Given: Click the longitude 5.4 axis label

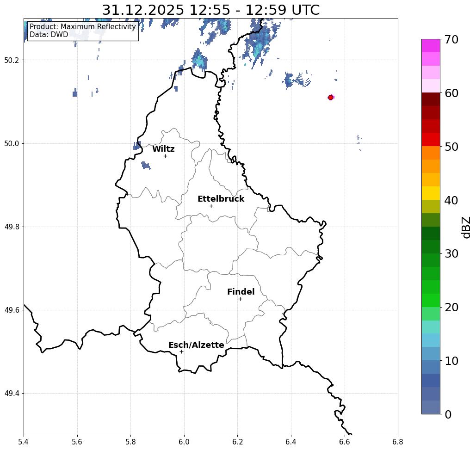Looking at the screenshot, I should pyautogui.click(x=24, y=442).
